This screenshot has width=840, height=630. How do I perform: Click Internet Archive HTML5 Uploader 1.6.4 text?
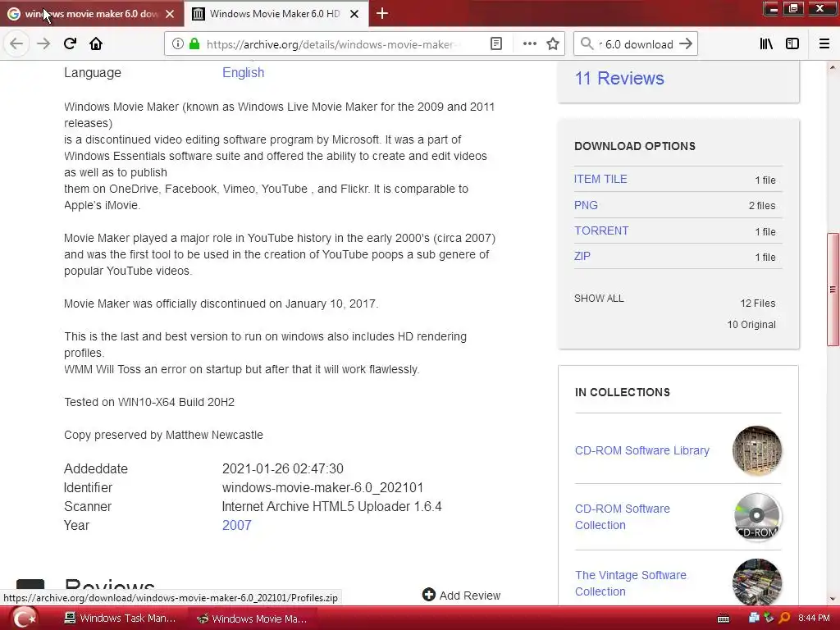[331, 506]
